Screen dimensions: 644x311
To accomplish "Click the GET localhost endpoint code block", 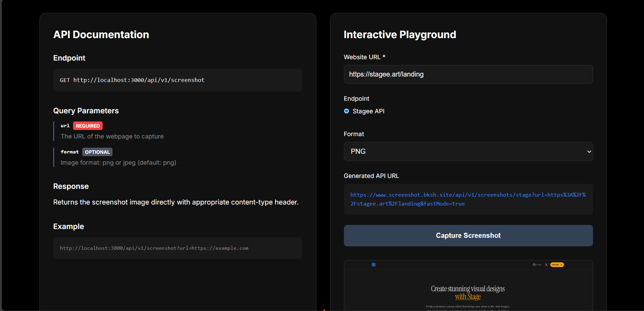I will pos(177,80).
